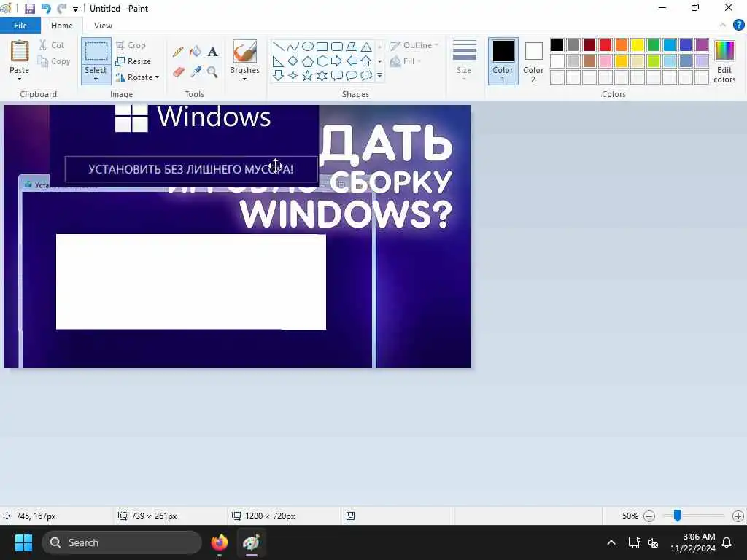747x560 pixels.
Task: Choose the Down arrow shape
Action: (279, 75)
